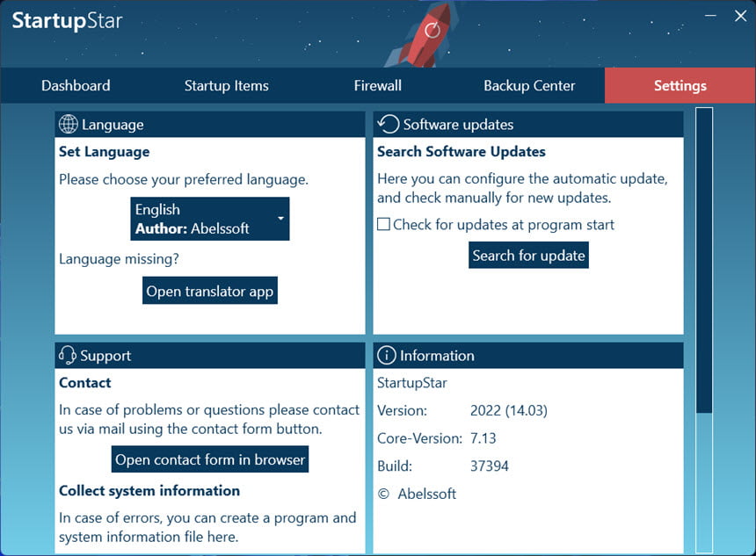Image resolution: width=756 pixels, height=556 pixels.
Task: Close the StartupStar window
Action: coord(740,16)
